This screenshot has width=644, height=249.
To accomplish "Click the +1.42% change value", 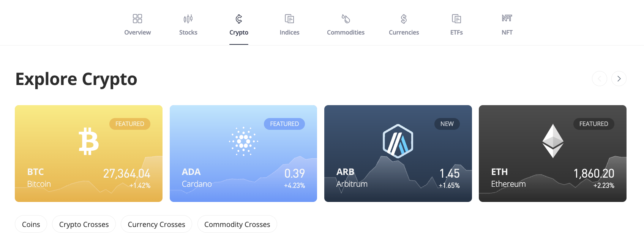I will click(140, 186).
